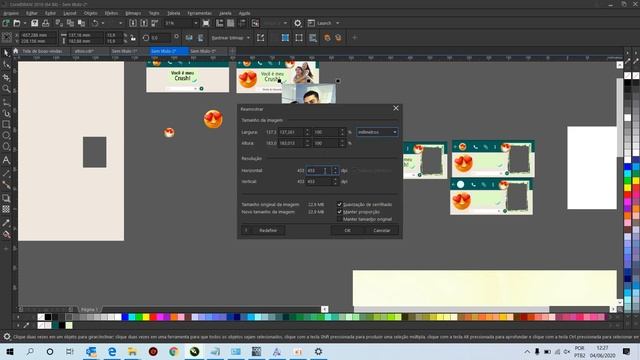Viewport: 640px width, 360px height.
Task: Select the Eyedropper tool in the toolbox
Action: (6, 223)
